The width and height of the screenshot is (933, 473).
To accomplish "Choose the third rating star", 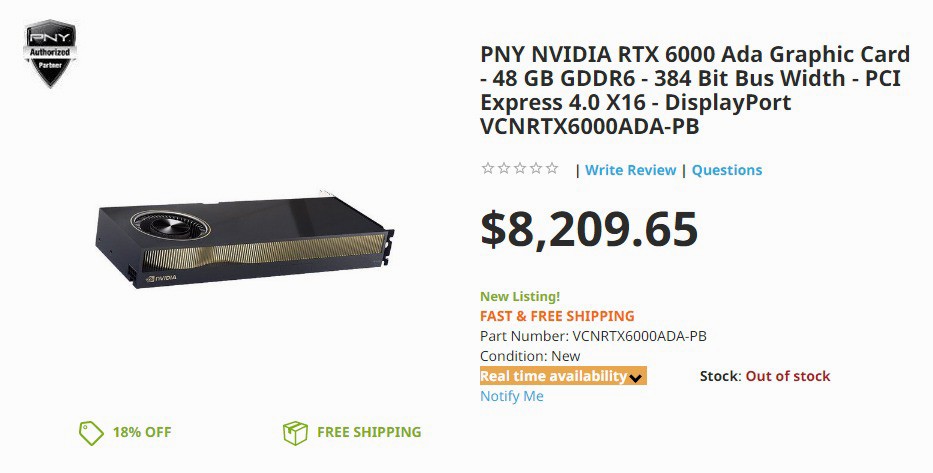I will coord(520,169).
